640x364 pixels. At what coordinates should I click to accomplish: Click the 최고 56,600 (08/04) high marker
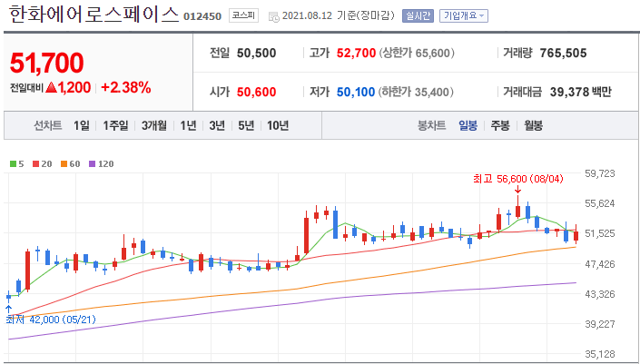coord(518,179)
